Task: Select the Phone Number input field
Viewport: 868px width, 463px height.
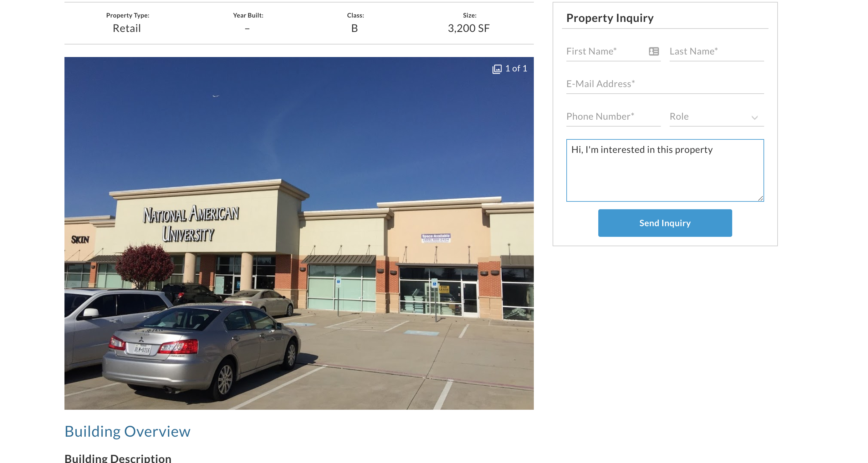Action: pyautogui.click(x=613, y=117)
